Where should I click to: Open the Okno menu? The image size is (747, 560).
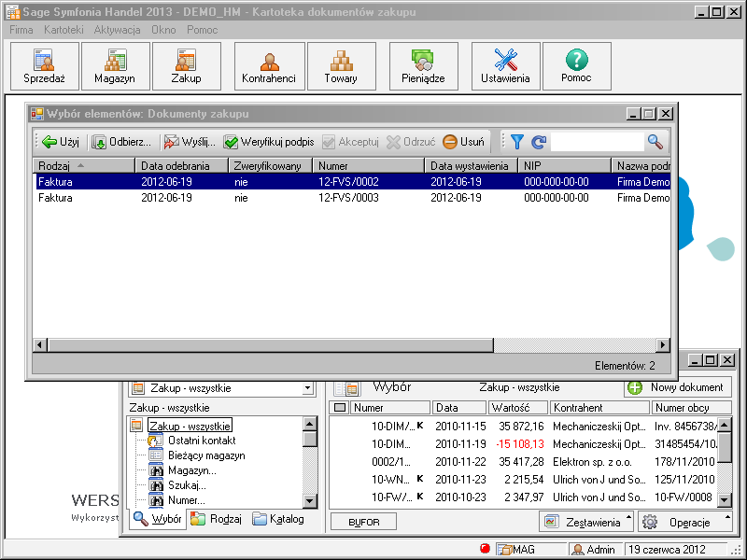(163, 30)
